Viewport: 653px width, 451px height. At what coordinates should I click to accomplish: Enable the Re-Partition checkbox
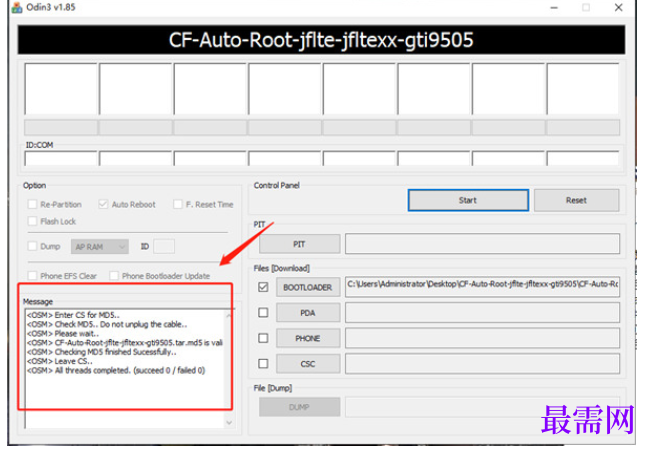pos(32,204)
